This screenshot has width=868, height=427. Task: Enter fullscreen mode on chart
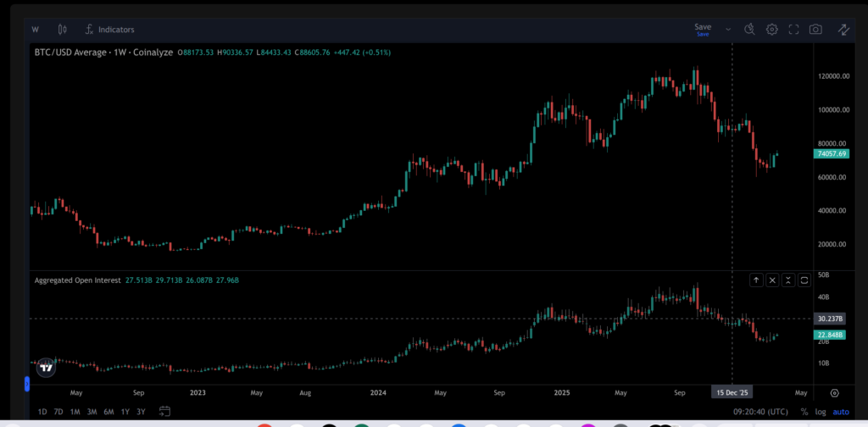(x=794, y=29)
